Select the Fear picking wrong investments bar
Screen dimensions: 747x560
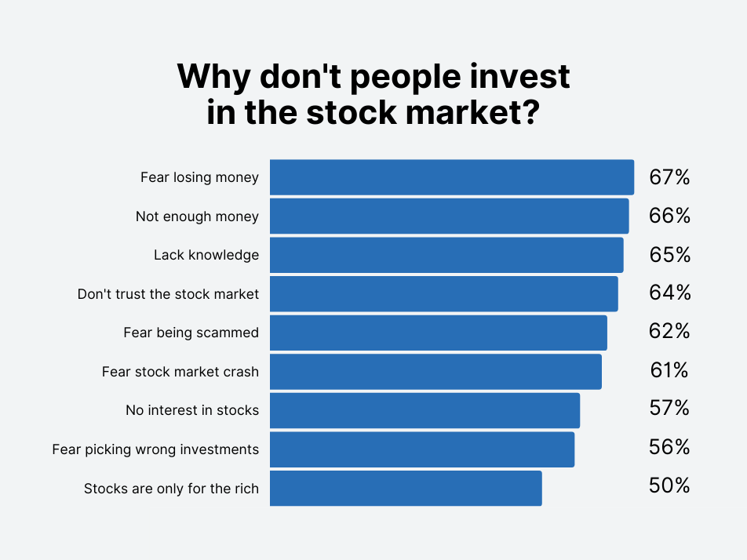point(422,449)
